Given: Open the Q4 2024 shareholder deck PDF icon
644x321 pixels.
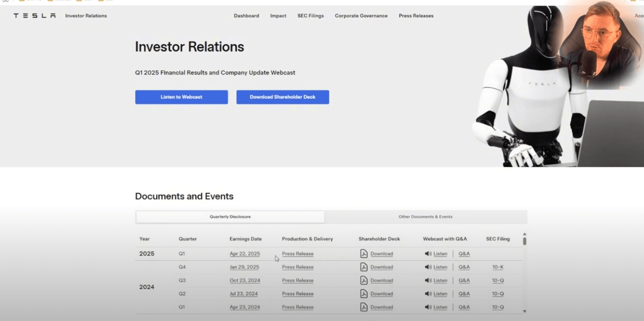Looking at the screenshot, I should pos(364,267).
